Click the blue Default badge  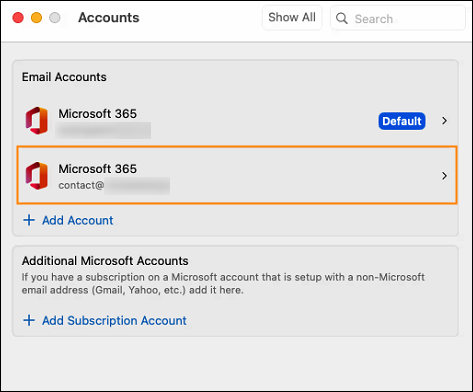(x=402, y=121)
